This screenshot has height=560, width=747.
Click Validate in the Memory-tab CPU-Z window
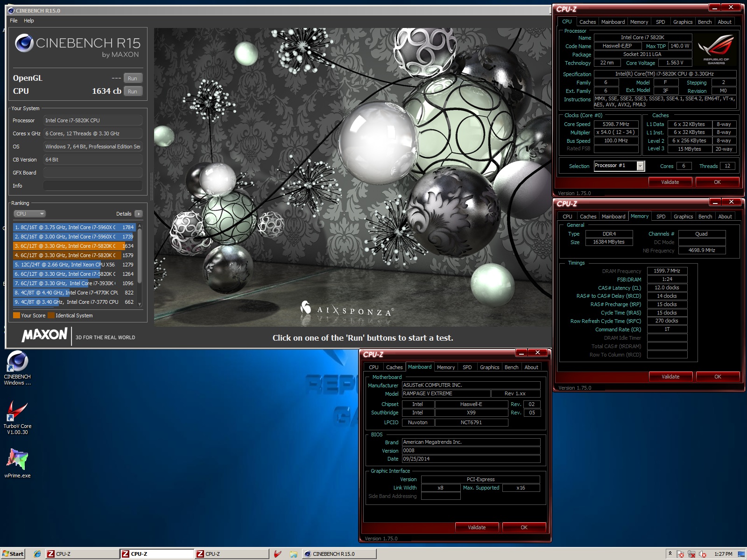tap(670, 377)
